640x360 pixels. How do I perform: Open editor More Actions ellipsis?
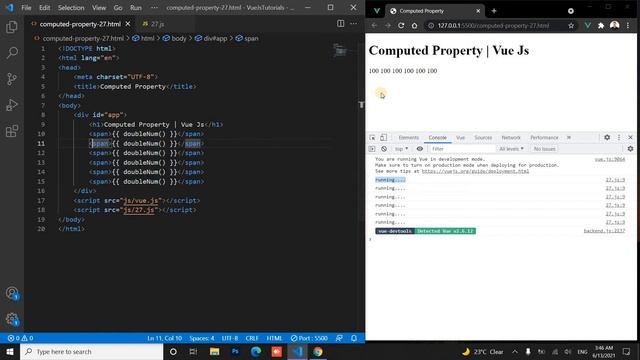click(353, 24)
